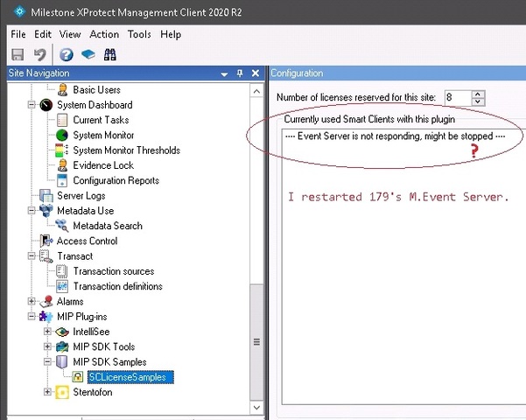Open Configuration Reports
Screen dimensions: 526x420
[x=116, y=180]
